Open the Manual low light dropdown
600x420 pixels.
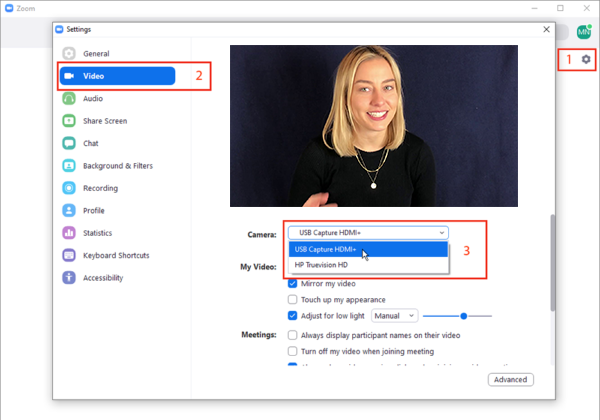pos(394,316)
